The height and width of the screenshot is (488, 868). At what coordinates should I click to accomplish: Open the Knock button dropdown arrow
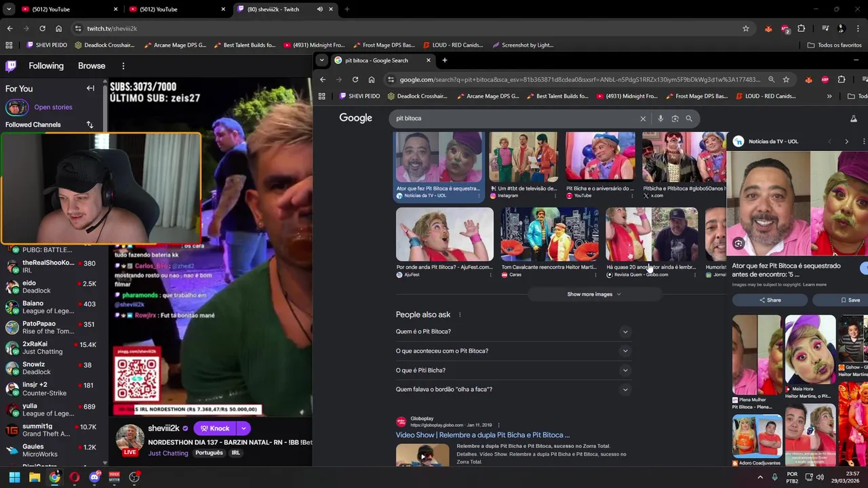point(243,428)
